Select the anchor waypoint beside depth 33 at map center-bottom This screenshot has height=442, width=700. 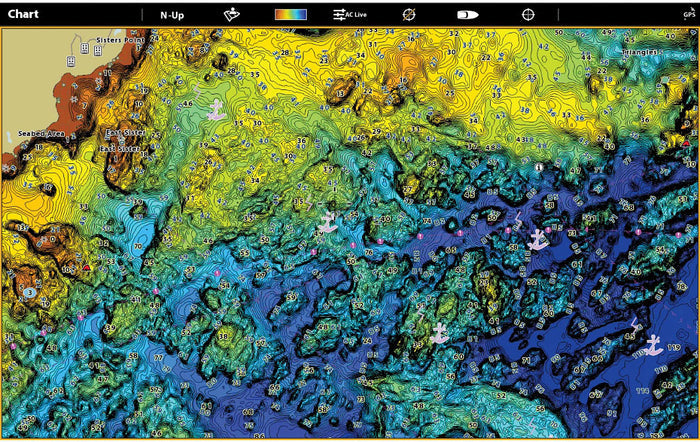point(439,334)
